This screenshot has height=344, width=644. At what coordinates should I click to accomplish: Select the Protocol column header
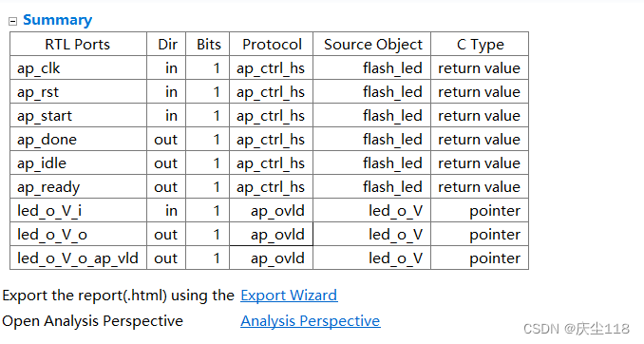[x=272, y=44]
